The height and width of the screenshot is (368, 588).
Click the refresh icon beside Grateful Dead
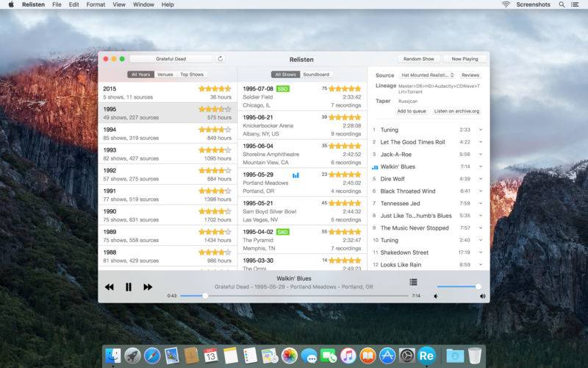point(220,59)
